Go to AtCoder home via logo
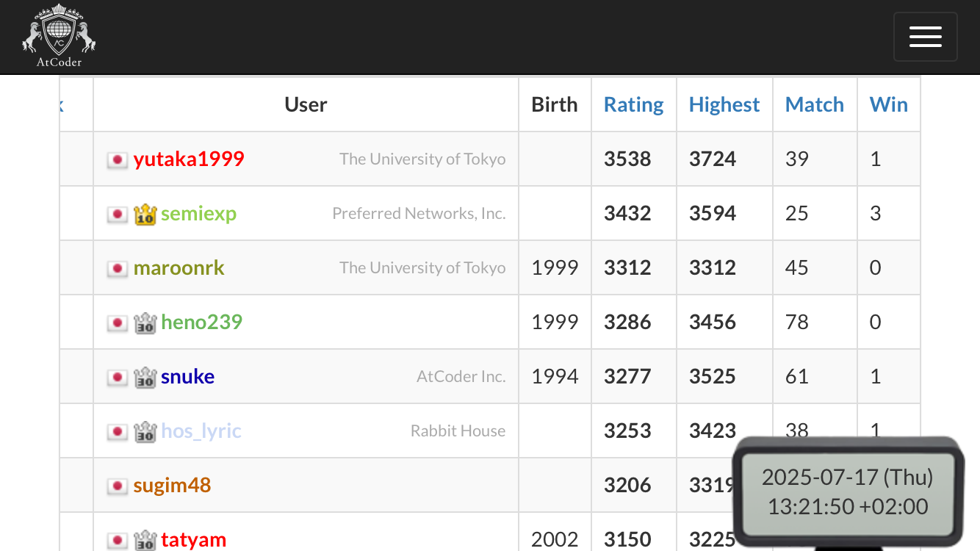 pyautogui.click(x=59, y=36)
